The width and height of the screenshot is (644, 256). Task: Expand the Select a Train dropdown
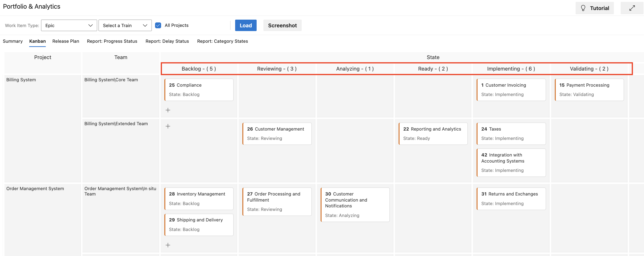tap(125, 25)
